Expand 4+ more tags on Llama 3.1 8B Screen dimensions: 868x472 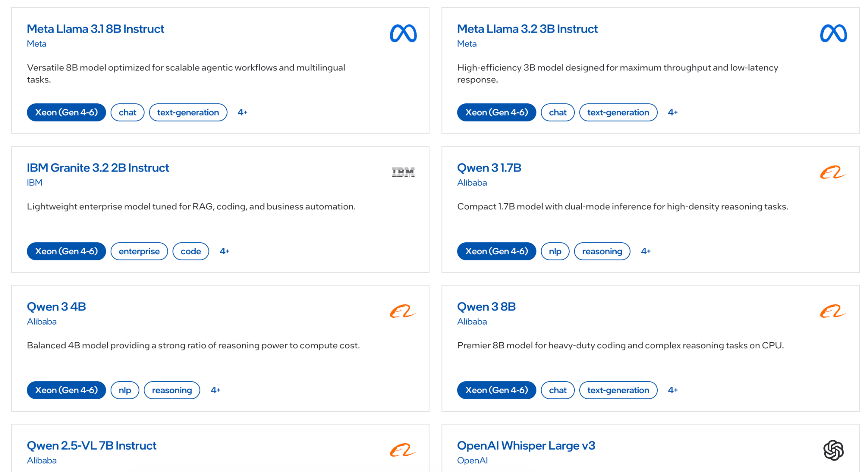[242, 112]
